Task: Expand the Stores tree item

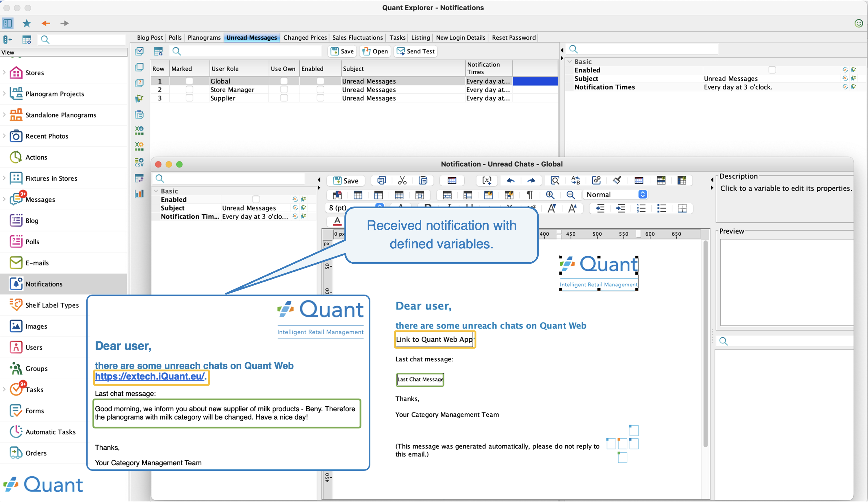Action: point(4,72)
